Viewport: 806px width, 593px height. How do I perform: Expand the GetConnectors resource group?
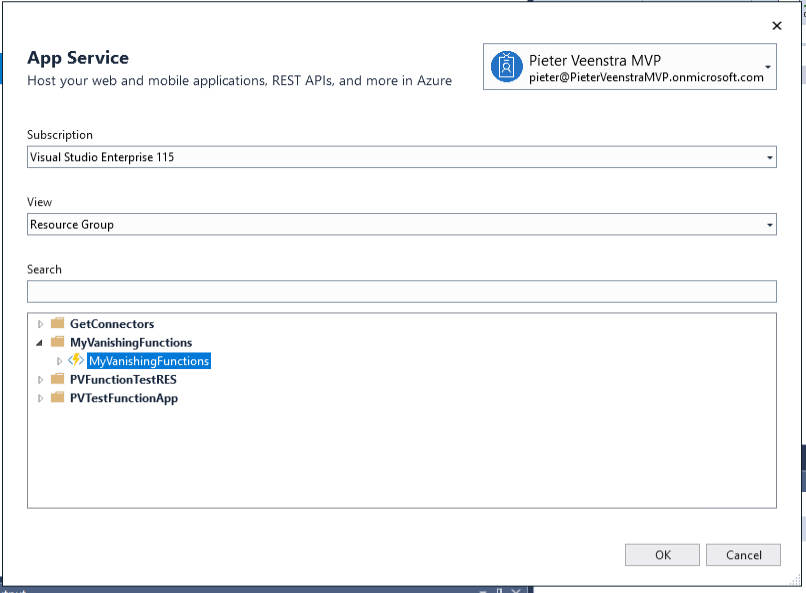40,324
